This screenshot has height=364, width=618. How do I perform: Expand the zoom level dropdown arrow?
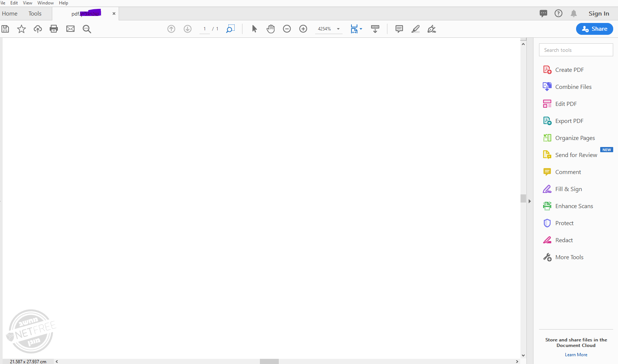coord(338,29)
